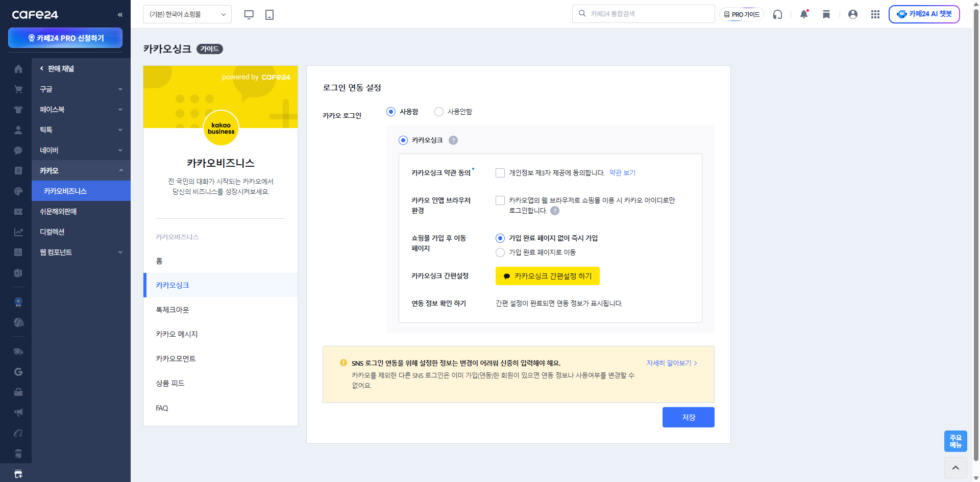Expand the 페이스북 menu
This screenshot has height=482, width=980.
pyautogui.click(x=81, y=110)
